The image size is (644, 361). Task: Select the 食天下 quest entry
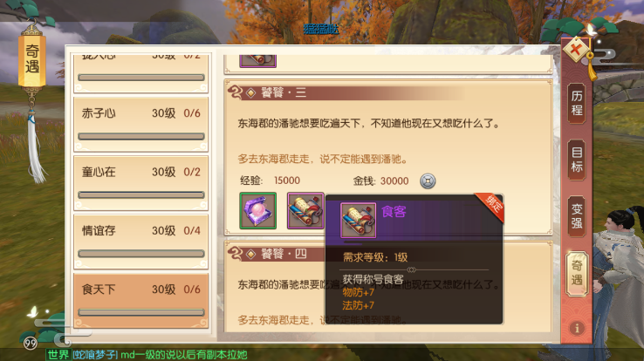[x=140, y=301]
